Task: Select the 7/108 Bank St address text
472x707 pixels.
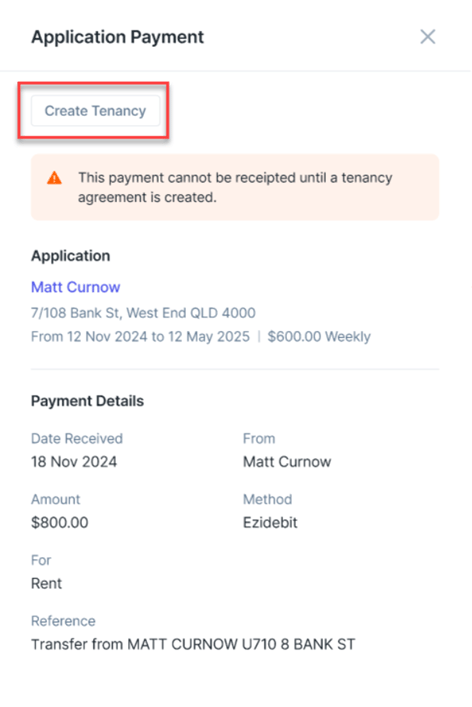Action: coord(143,312)
